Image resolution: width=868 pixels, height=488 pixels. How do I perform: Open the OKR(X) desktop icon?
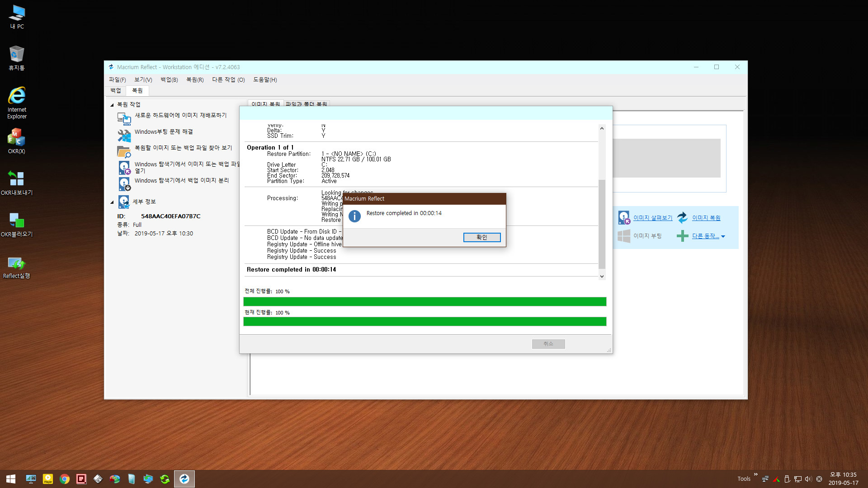click(x=17, y=141)
